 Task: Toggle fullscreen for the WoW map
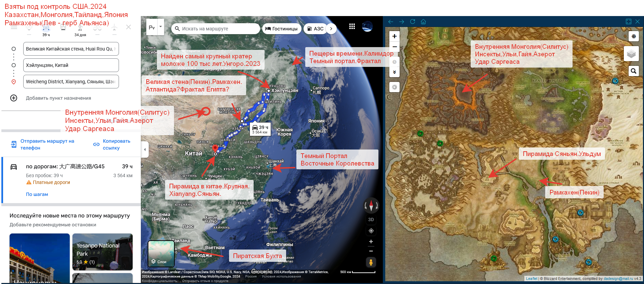click(628, 22)
